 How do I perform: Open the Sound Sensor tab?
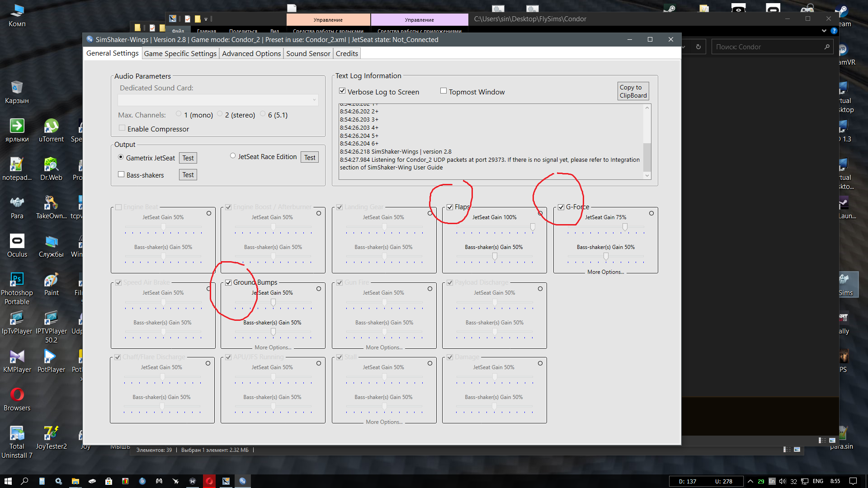pyautogui.click(x=308, y=54)
